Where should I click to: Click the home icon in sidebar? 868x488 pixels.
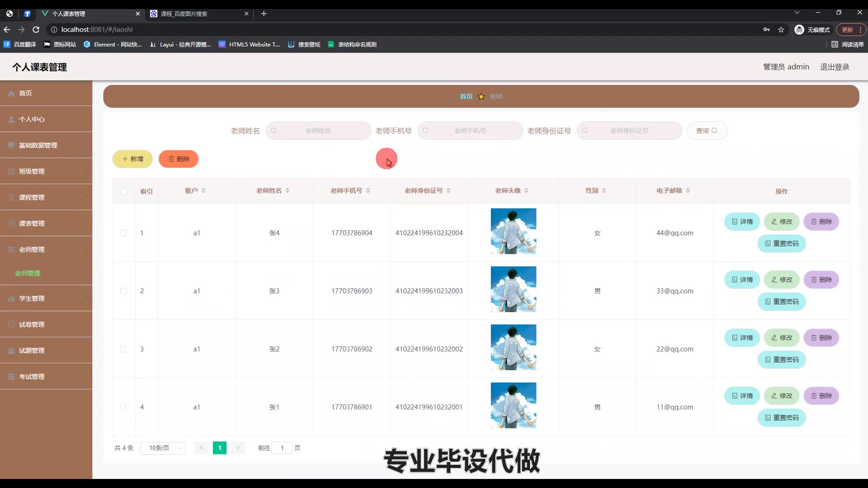[x=11, y=94]
